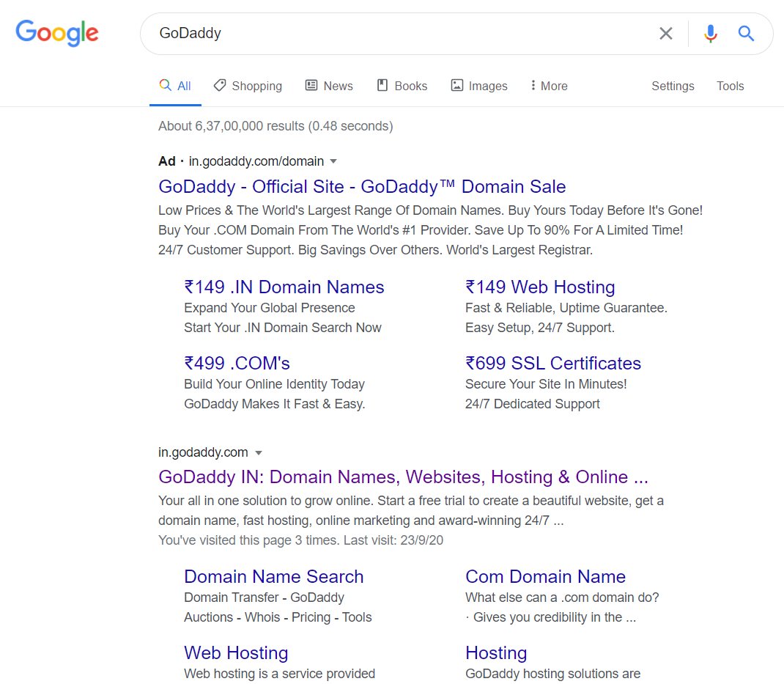784x684 pixels.
Task: Click 'Expand Your Global Presence' text
Action: pos(270,308)
